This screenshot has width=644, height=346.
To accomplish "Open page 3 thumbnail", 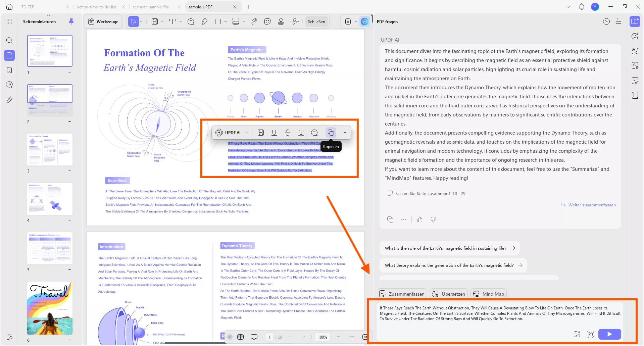I will pos(50,149).
